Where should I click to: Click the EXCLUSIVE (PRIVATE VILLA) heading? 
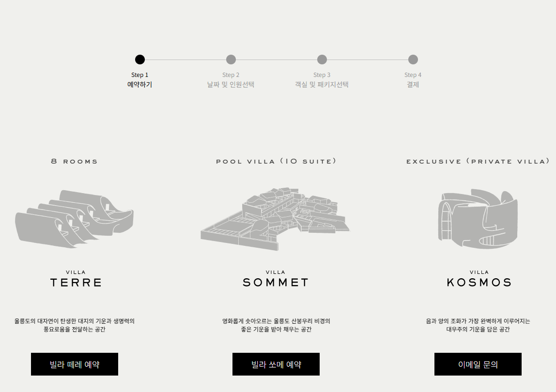478,161
